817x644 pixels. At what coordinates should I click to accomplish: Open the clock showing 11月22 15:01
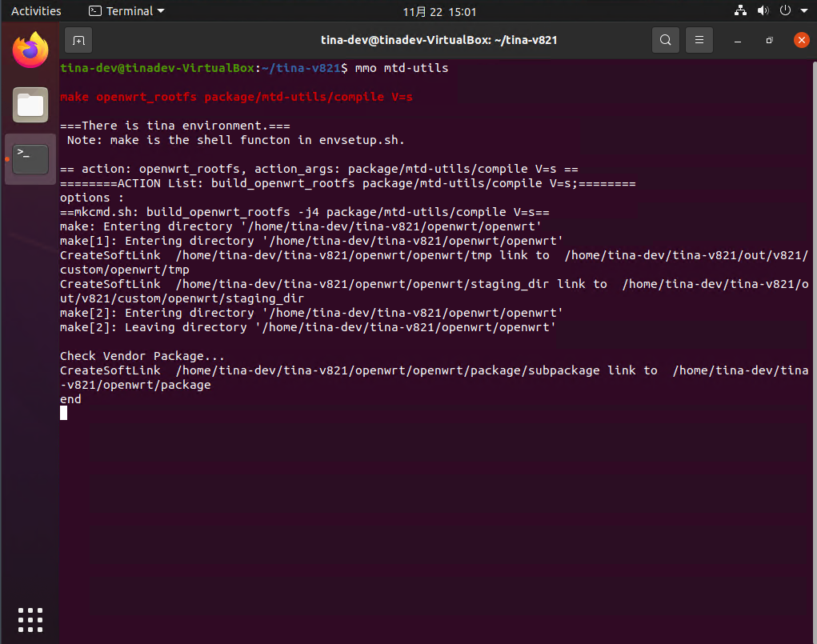click(439, 11)
